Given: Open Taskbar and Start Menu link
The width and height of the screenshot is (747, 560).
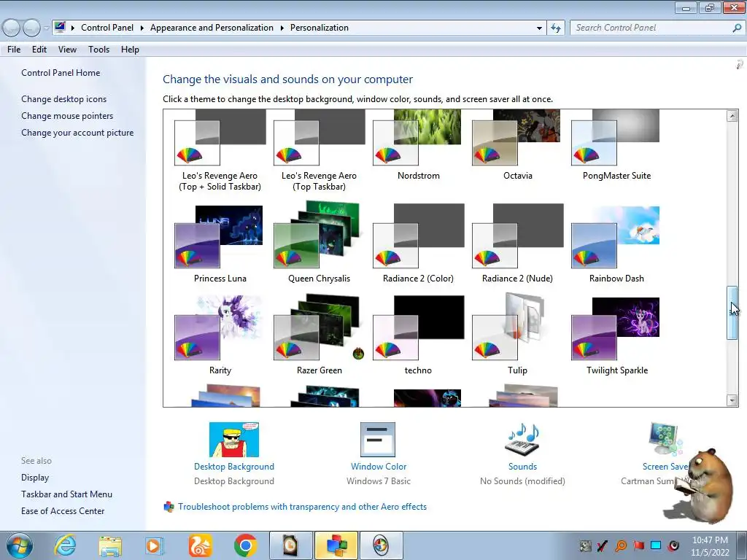Looking at the screenshot, I should pyautogui.click(x=66, y=494).
